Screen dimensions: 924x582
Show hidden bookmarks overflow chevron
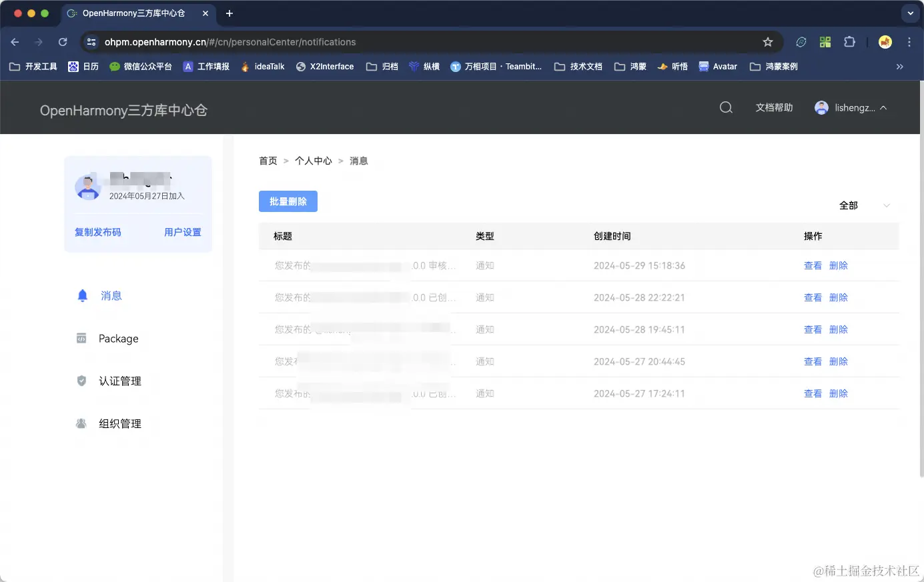coord(900,67)
